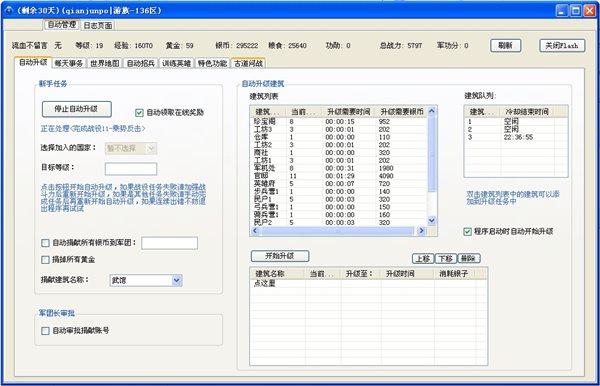Open the 选择加入的国家 dropdown
The image size is (600, 386).
[131, 148]
